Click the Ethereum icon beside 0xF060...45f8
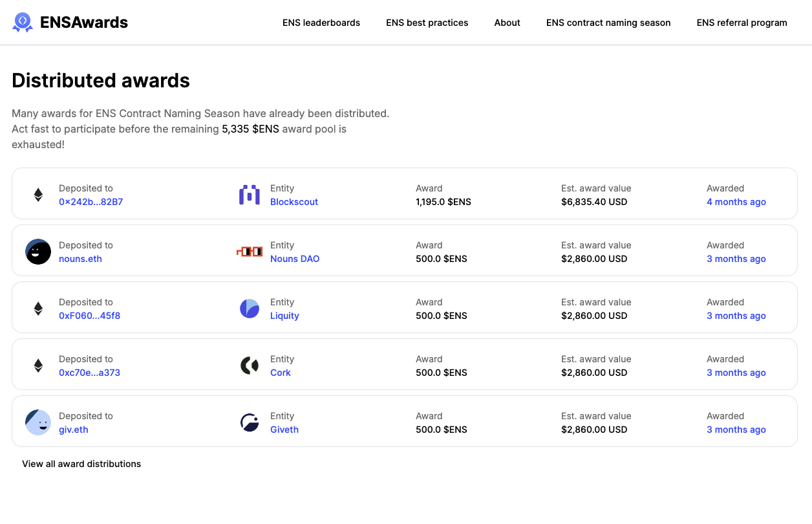 click(x=38, y=309)
